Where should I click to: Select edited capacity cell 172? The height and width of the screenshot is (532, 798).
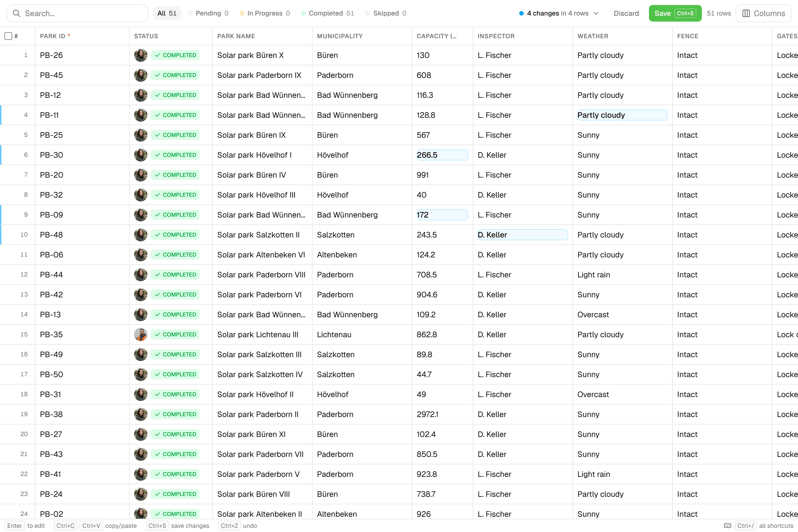pyautogui.click(x=442, y=215)
